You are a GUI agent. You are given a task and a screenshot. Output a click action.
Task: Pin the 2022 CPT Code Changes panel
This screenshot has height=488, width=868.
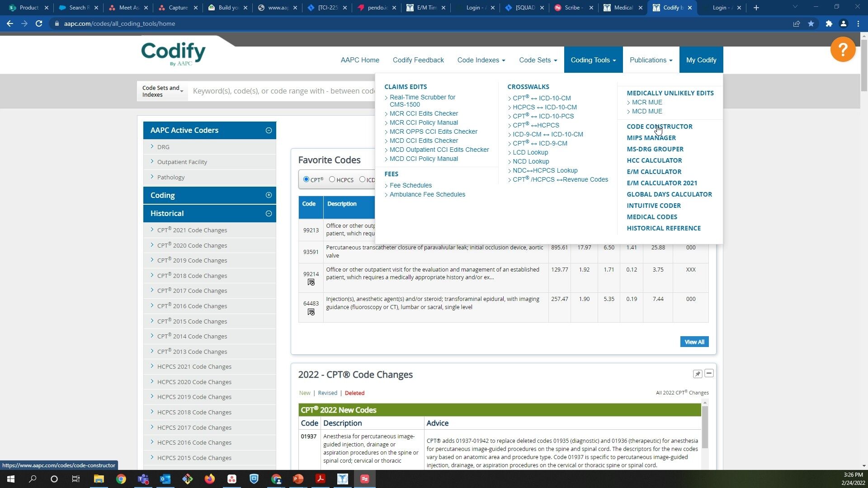tap(697, 374)
